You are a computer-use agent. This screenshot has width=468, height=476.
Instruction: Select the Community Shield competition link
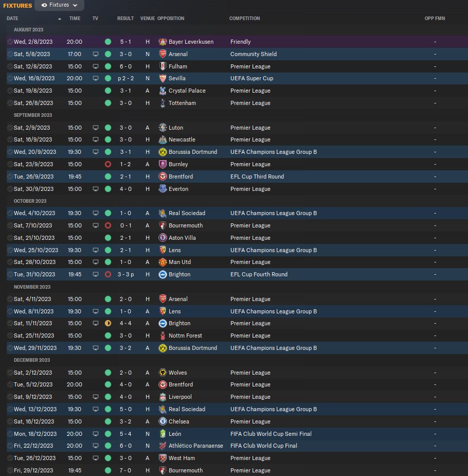pos(253,54)
